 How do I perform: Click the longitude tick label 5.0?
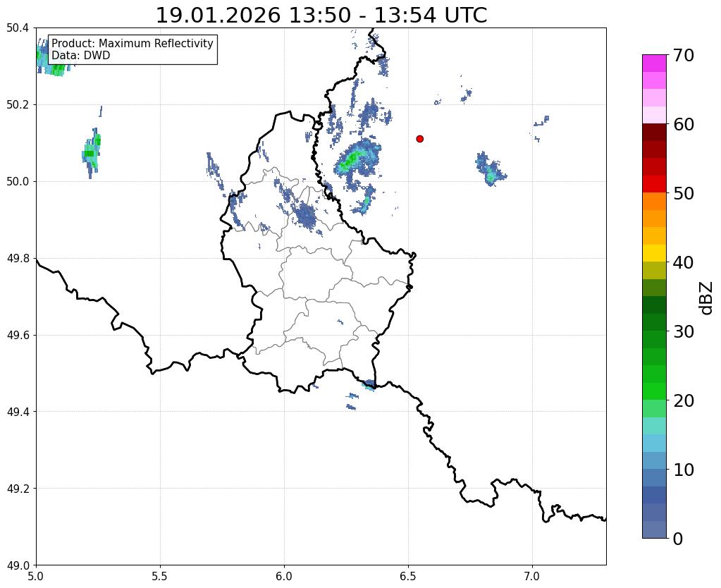(36, 576)
